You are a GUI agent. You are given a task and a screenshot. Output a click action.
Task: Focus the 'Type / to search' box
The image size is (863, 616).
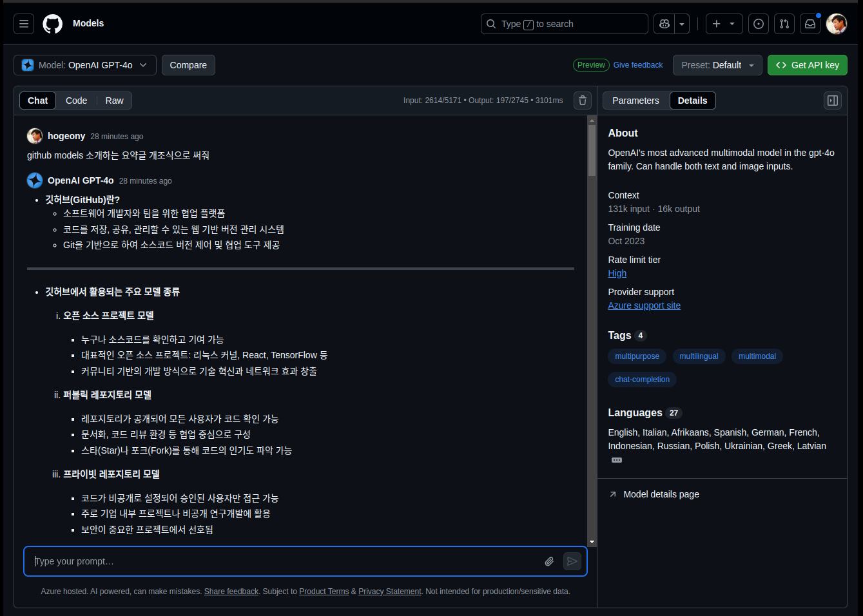click(x=564, y=24)
